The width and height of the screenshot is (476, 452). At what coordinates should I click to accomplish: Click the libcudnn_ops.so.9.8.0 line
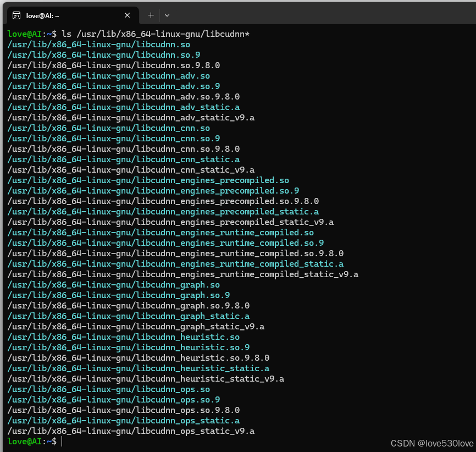[124, 410]
